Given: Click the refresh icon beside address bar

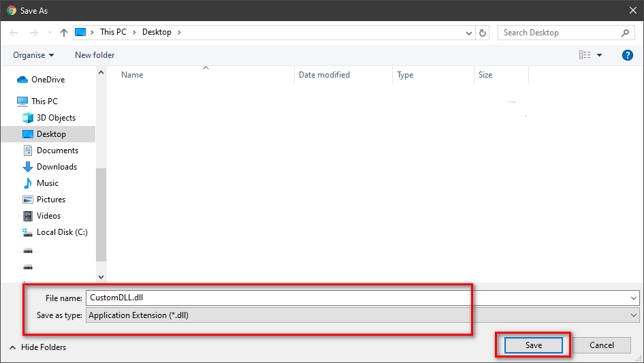Looking at the screenshot, I should pos(483,33).
